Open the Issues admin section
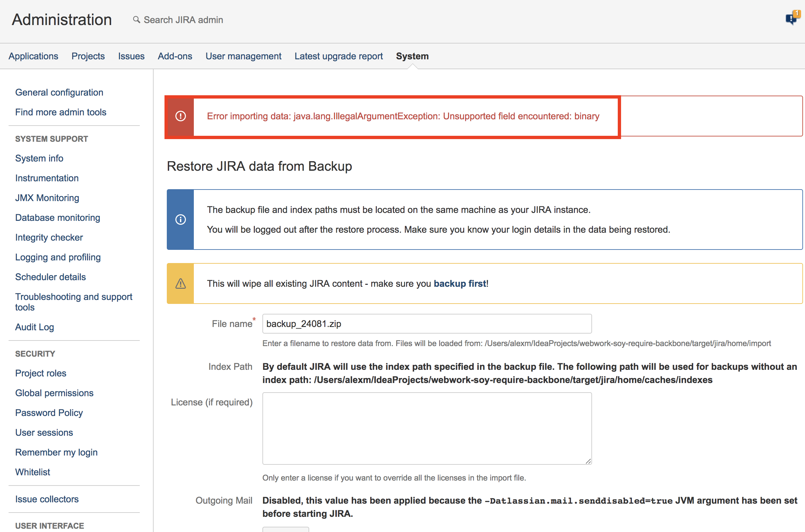Viewport: 805px width, 532px height. coord(131,56)
